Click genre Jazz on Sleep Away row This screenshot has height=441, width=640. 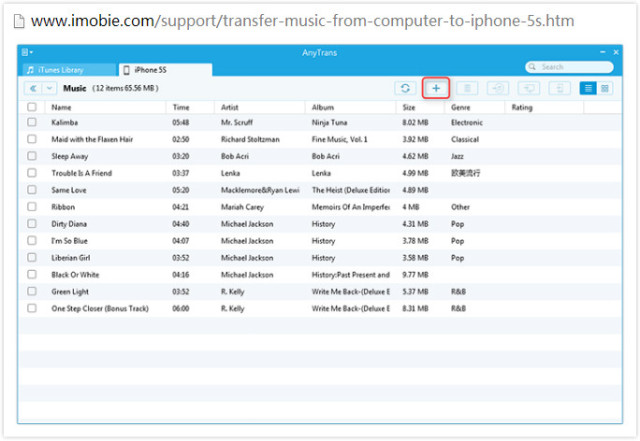[x=457, y=156]
